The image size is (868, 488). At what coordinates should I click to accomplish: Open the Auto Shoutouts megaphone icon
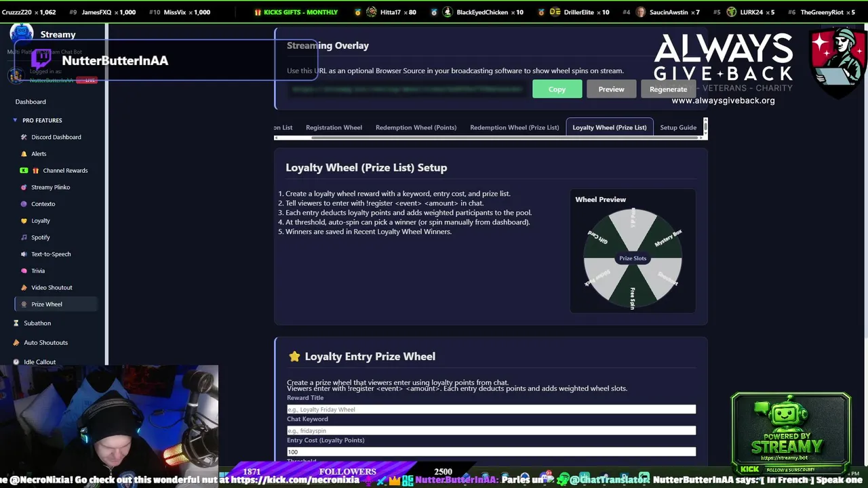16,342
